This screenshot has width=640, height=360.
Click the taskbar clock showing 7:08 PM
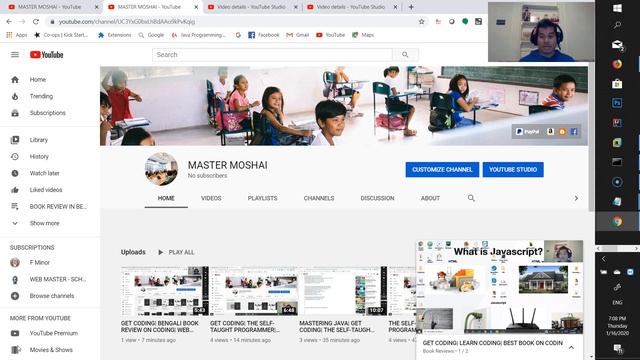coord(617,326)
